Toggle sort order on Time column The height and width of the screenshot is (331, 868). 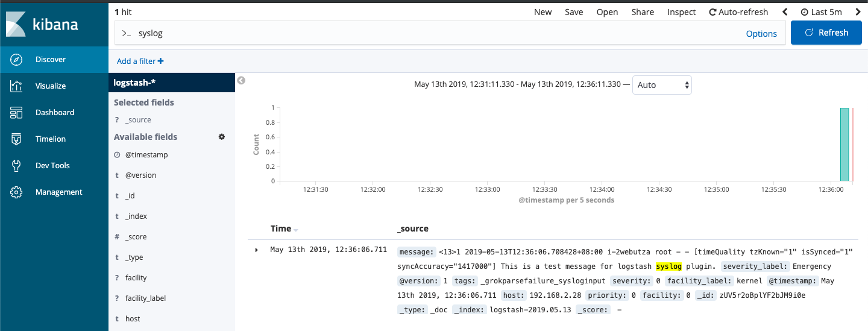(x=295, y=230)
